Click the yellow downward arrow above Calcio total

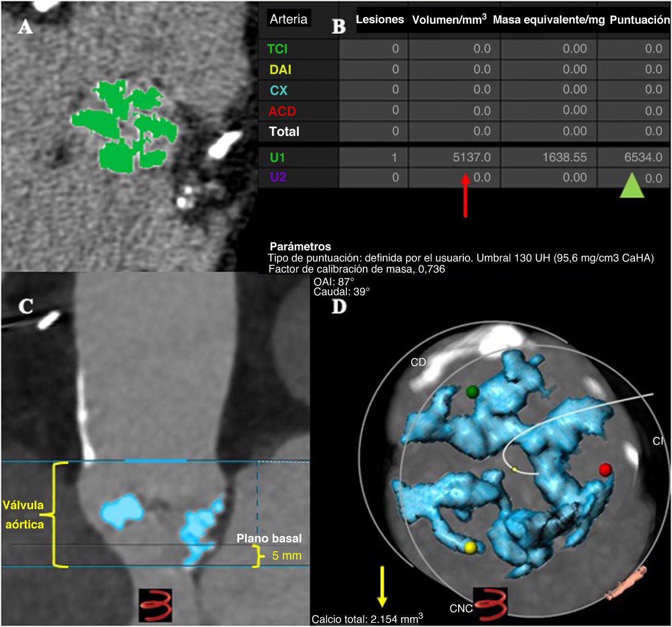(x=382, y=586)
